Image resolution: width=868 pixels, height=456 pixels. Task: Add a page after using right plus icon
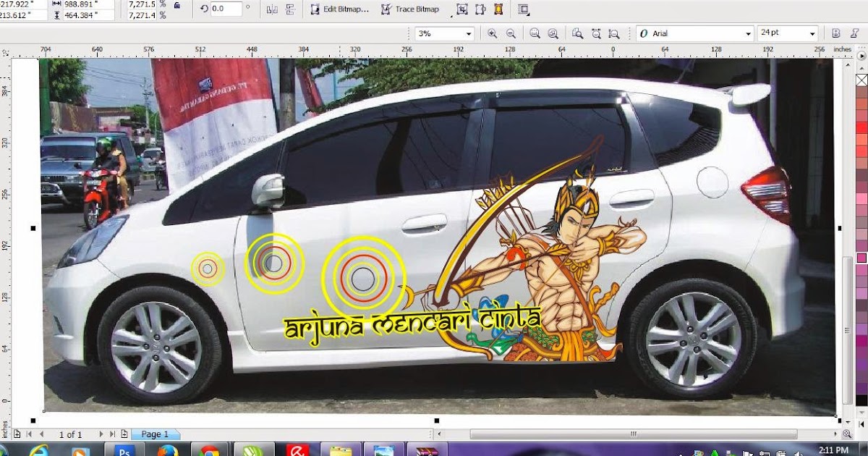124,434
